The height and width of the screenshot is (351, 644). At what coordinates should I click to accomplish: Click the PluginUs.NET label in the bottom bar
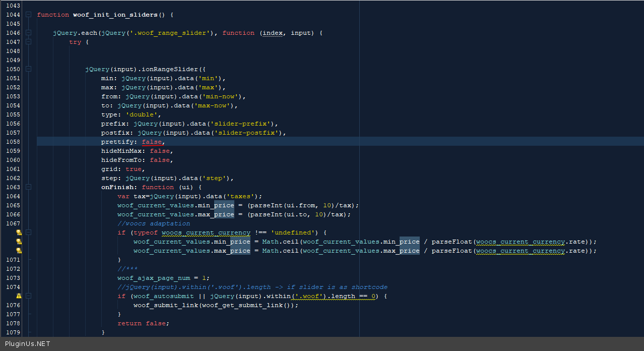[x=27, y=344]
